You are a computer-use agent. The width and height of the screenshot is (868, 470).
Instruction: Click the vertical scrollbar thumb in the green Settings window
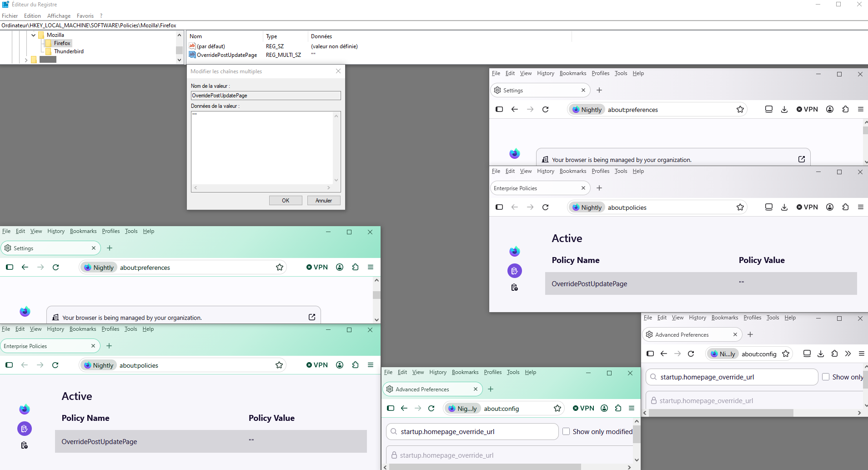coord(376,295)
